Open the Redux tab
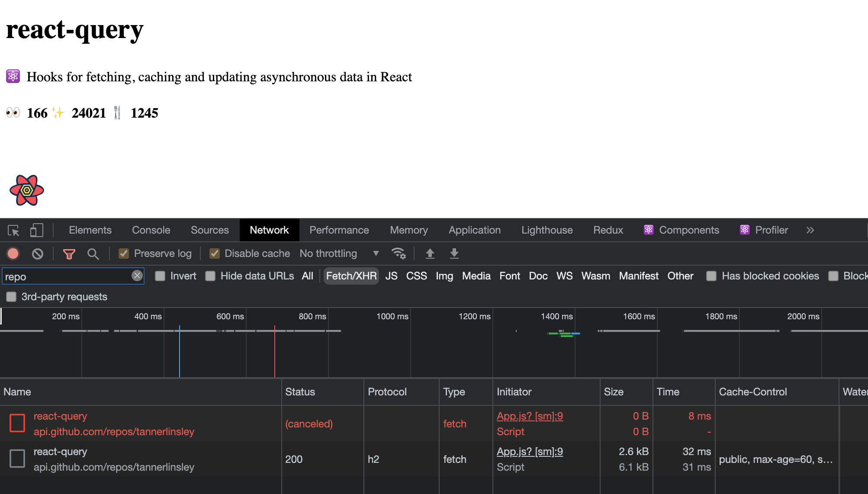868x494 pixels. pos(608,230)
